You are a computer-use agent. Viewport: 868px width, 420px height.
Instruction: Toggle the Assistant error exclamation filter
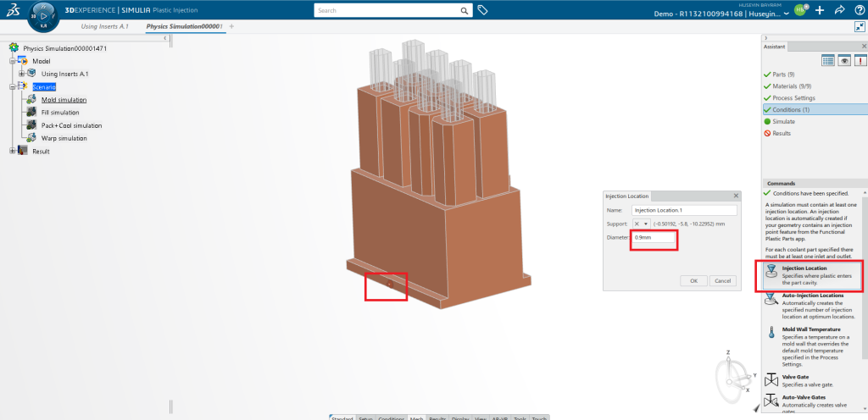click(x=860, y=60)
